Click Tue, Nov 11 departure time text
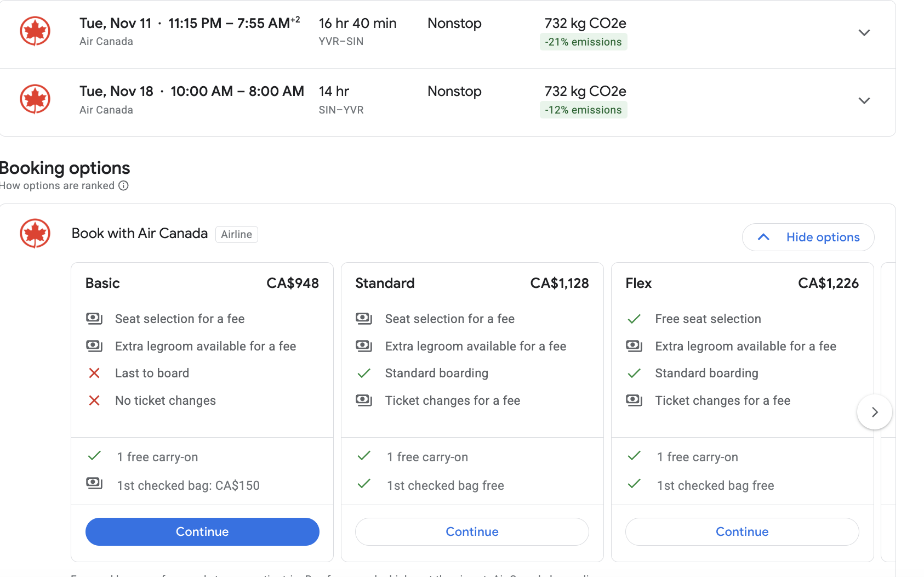 190,23
